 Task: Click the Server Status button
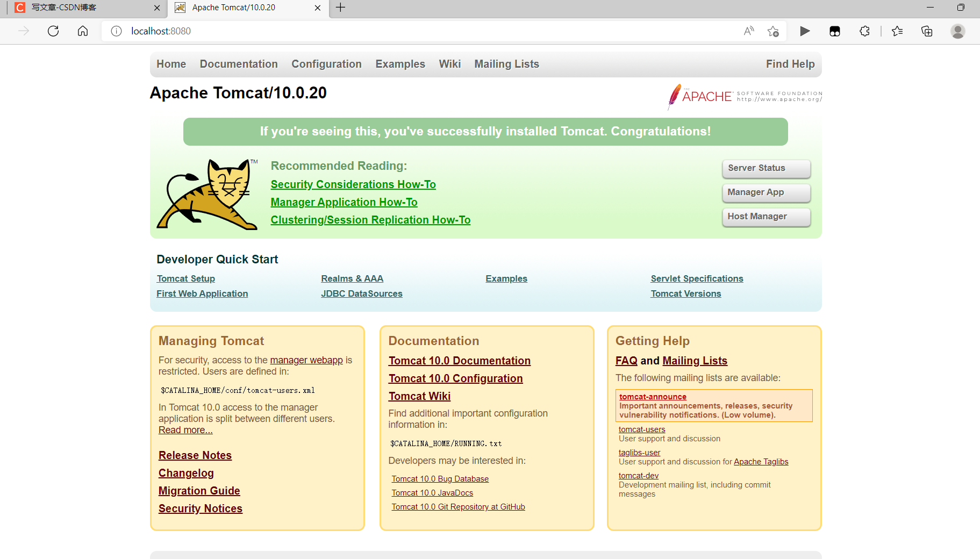point(766,168)
